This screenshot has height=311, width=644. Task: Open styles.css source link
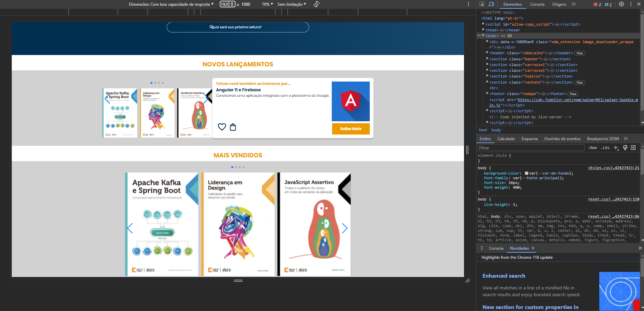click(x=613, y=168)
